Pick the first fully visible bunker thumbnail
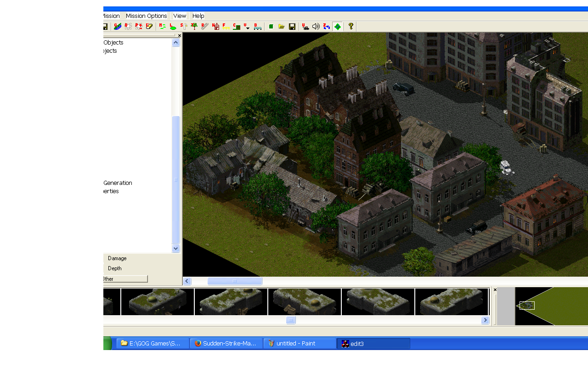Image resolution: width=588 pixels, height=384 pixels. [158, 302]
